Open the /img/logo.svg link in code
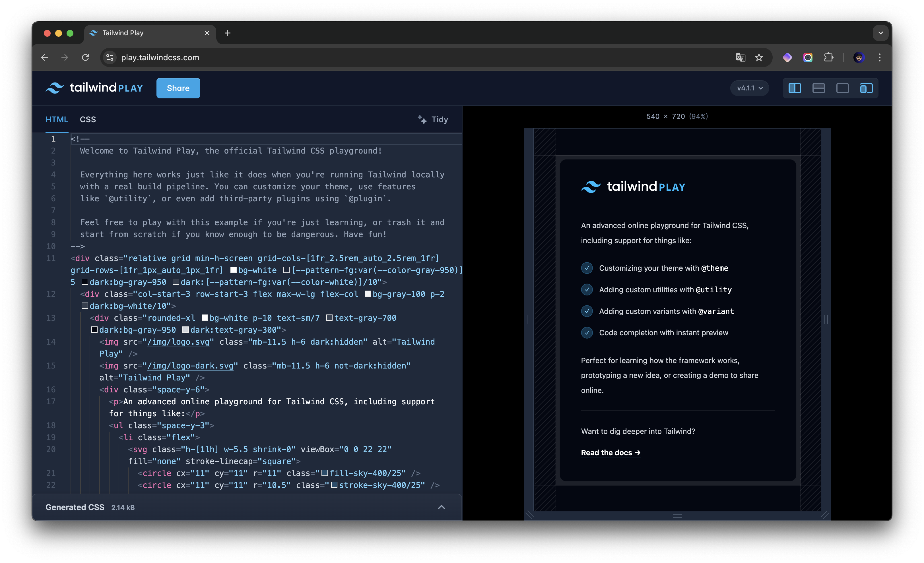This screenshot has height=563, width=924. click(x=178, y=342)
